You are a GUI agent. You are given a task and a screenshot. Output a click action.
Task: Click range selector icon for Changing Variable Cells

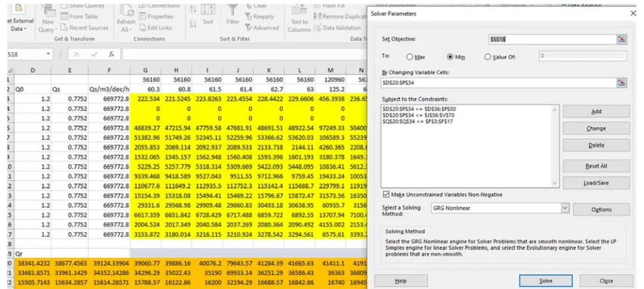[621, 83]
